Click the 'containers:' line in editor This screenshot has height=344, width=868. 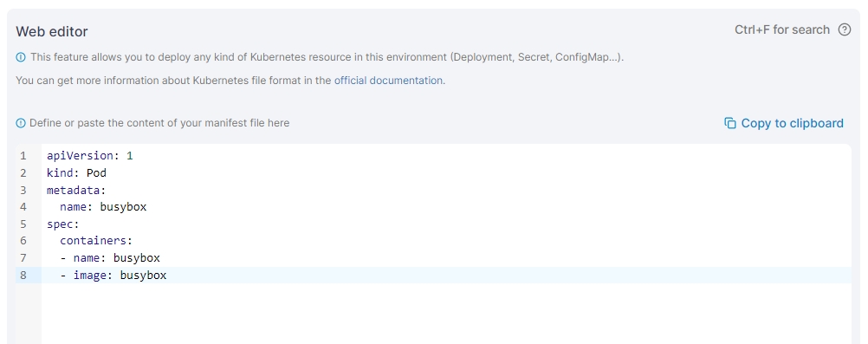[96, 240]
